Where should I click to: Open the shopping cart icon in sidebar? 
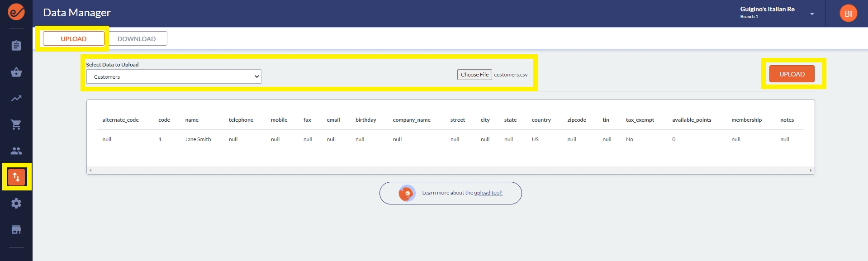16,125
